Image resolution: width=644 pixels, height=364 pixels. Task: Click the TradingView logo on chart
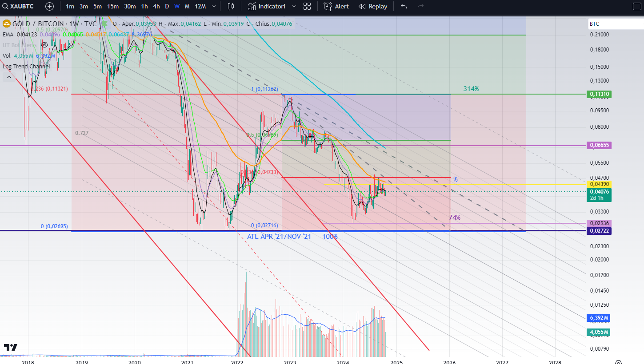pyautogui.click(x=11, y=347)
